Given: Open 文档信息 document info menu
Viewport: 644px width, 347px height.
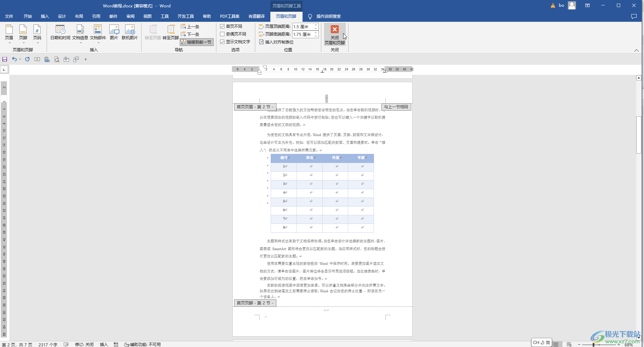Looking at the screenshot, I should tap(80, 34).
